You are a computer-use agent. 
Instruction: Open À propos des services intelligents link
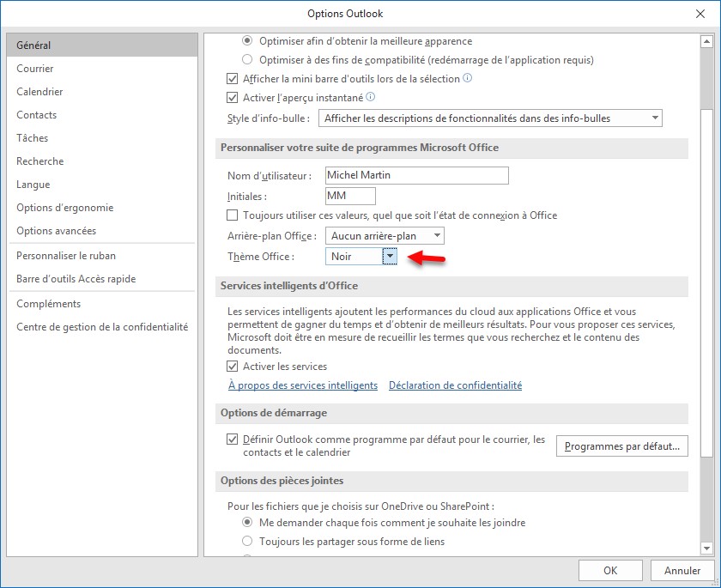point(303,385)
